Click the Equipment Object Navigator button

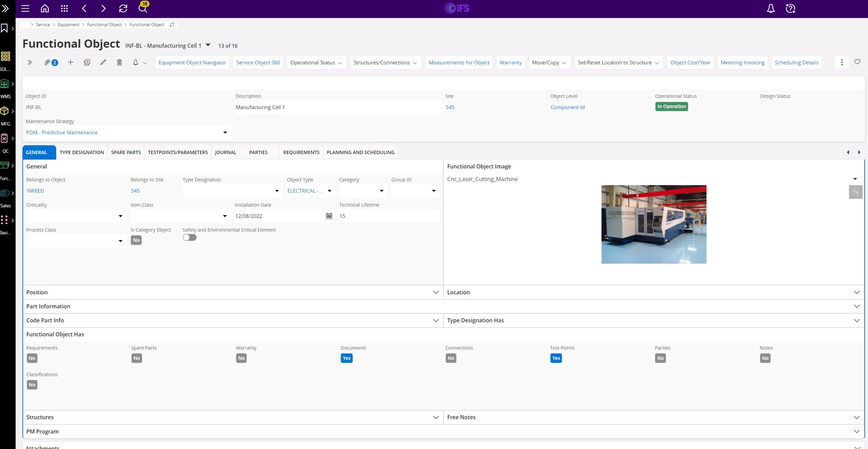click(x=192, y=63)
